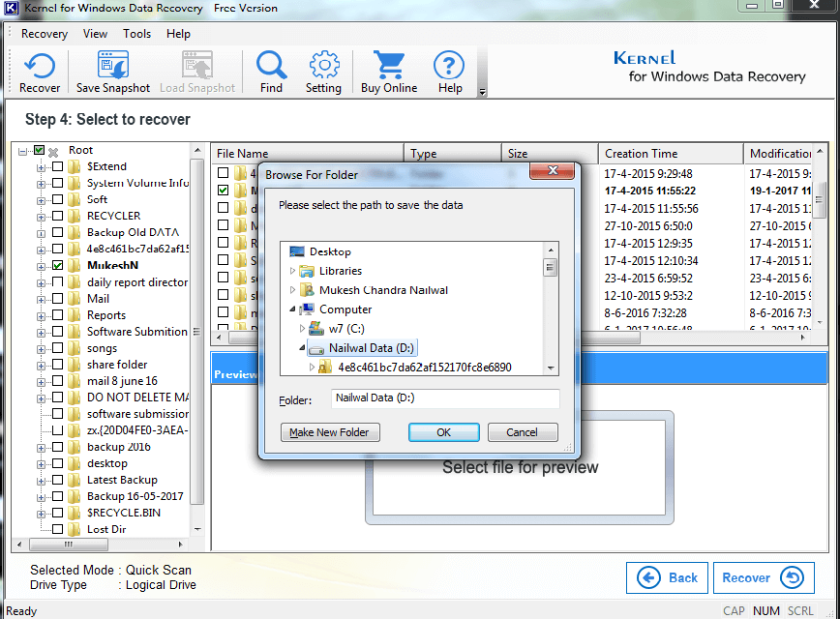Image resolution: width=840 pixels, height=619 pixels.
Task: Click folder icon of Latest Backup
Action: coord(75,480)
